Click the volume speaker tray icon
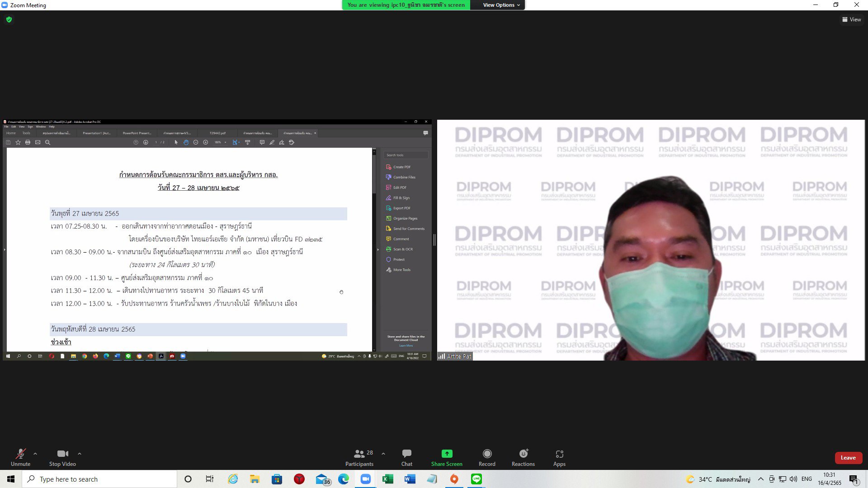The height and width of the screenshot is (488, 868). point(793,479)
